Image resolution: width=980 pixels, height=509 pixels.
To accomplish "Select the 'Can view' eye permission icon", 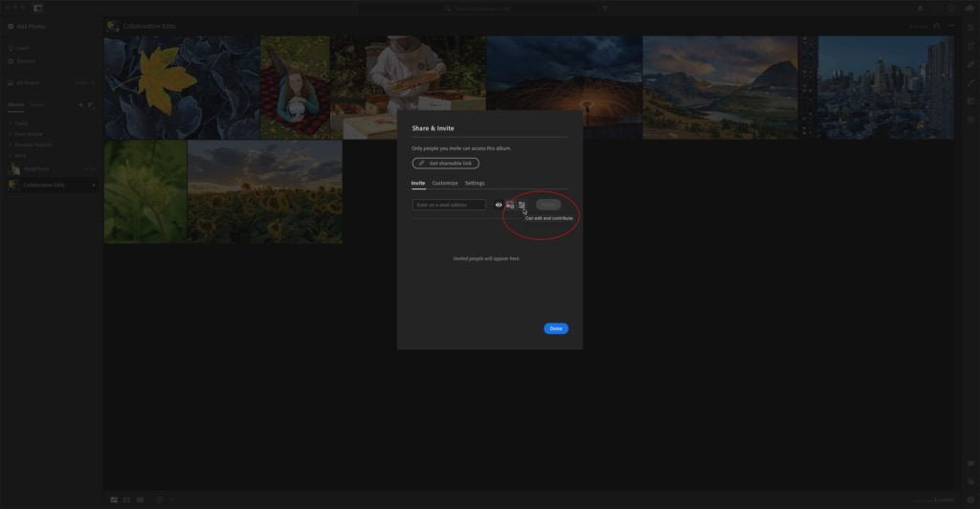I will (498, 205).
